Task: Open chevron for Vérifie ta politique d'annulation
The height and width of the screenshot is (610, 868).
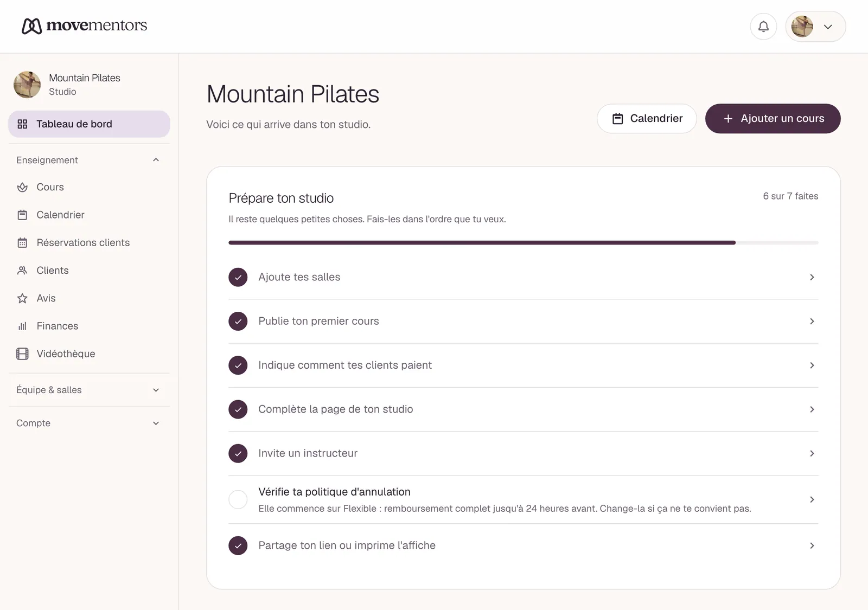Action: point(812,499)
